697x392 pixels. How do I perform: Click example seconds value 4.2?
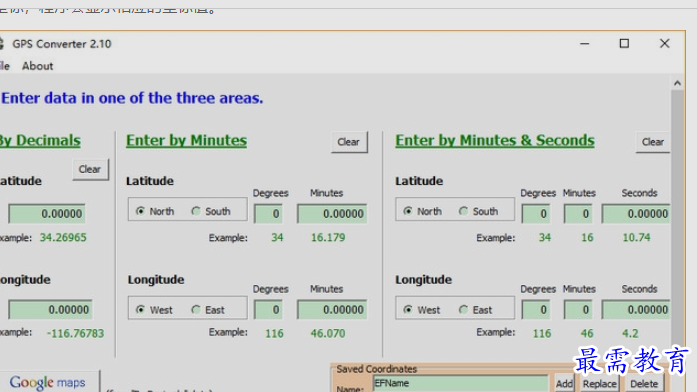(630, 333)
